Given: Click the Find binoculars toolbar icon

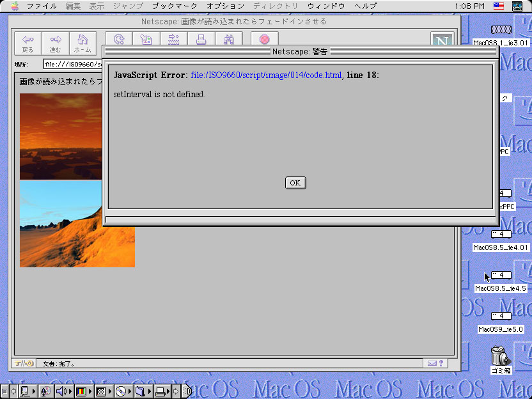Looking at the screenshot, I should point(229,40).
